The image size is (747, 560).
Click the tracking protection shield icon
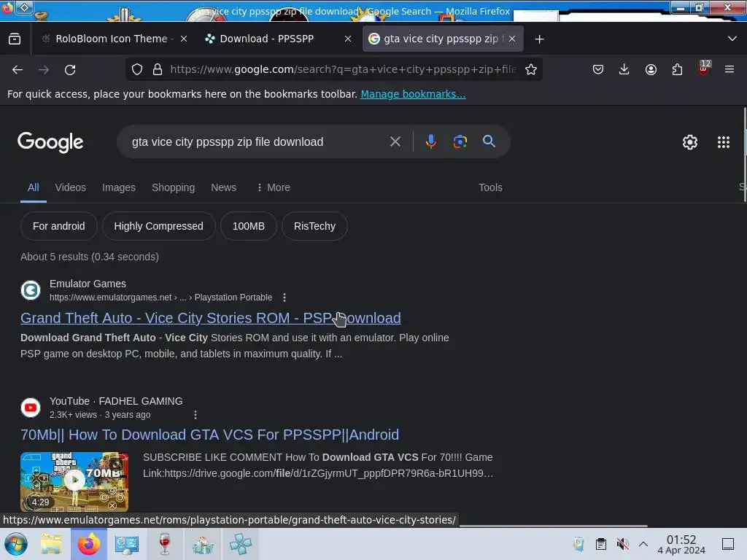click(137, 69)
